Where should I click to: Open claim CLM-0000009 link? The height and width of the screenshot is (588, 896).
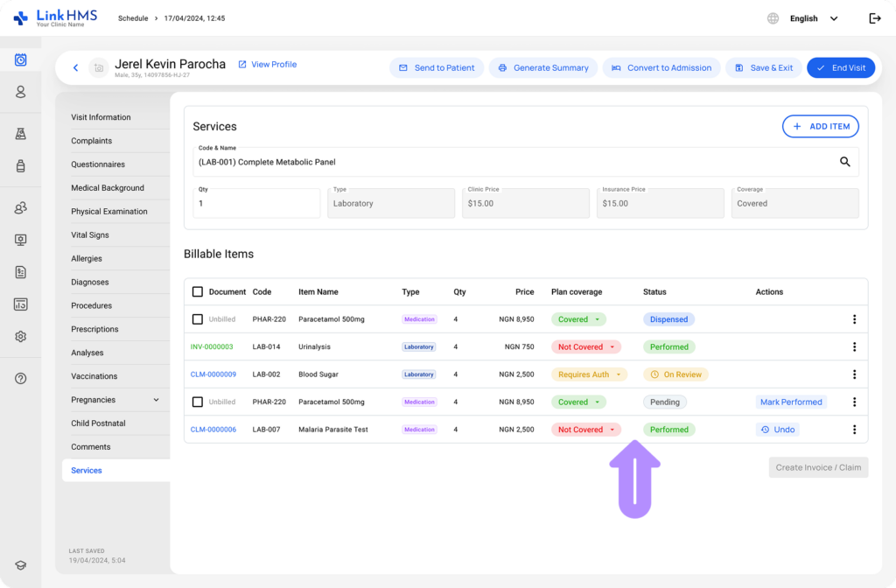point(213,374)
